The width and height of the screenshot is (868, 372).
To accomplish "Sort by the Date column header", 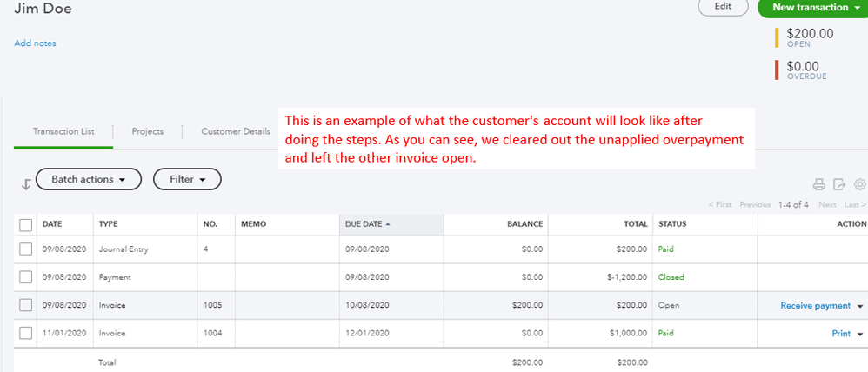I will (x=52, y=224).
